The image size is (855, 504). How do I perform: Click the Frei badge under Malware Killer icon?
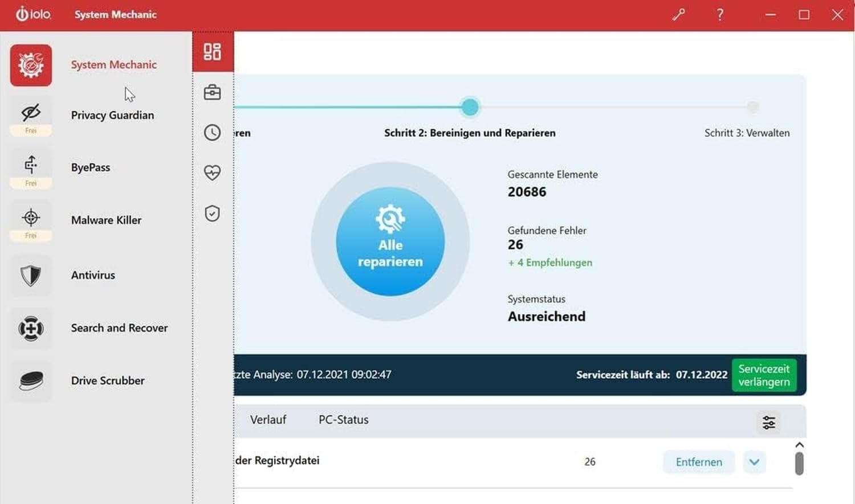click(31, 236)
